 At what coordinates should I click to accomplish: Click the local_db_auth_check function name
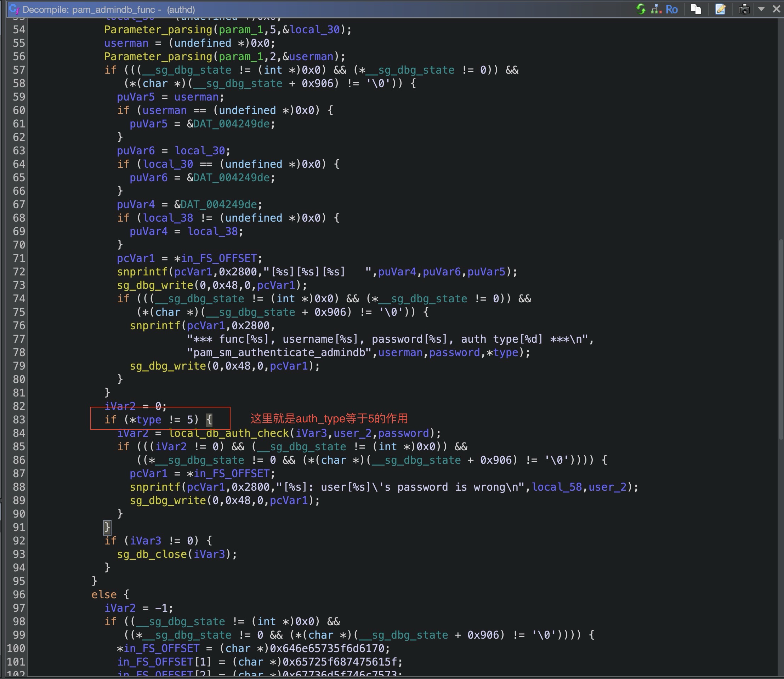click(x=229, y=433)
